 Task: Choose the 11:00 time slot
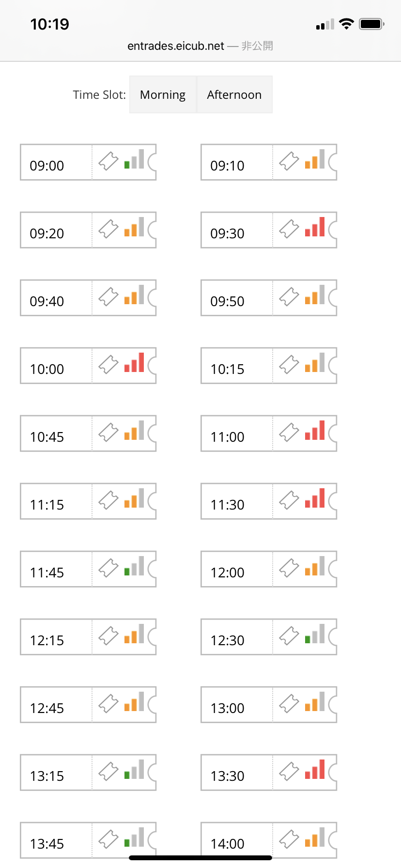tap(269, 434)
